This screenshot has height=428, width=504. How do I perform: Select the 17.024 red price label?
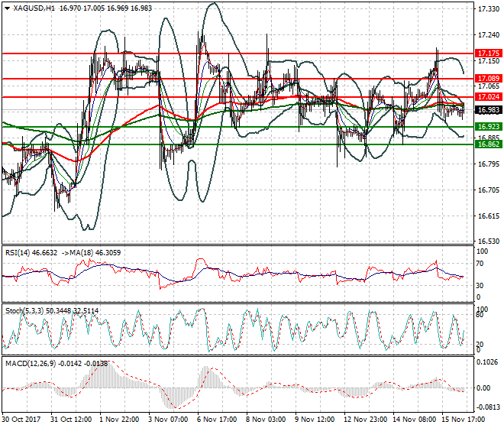[x=486, y=97]
